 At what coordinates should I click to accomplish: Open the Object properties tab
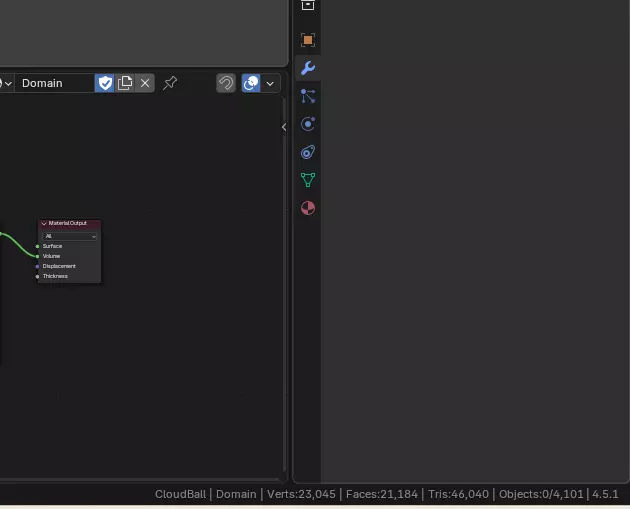[308, 40]
